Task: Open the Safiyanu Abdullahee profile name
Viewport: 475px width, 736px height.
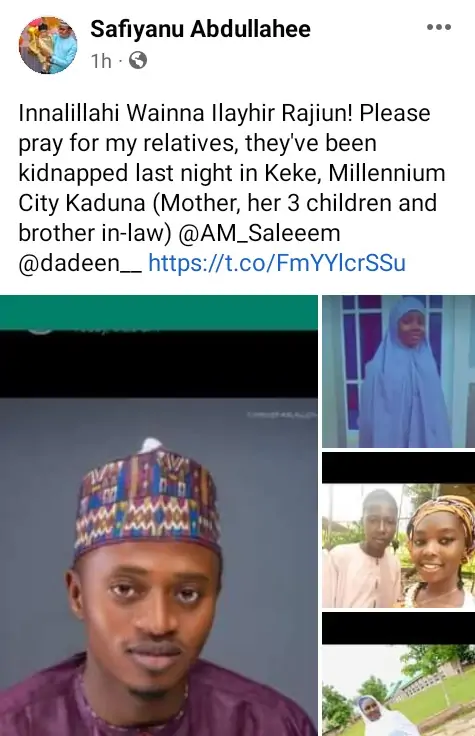Action: [200, 29]
